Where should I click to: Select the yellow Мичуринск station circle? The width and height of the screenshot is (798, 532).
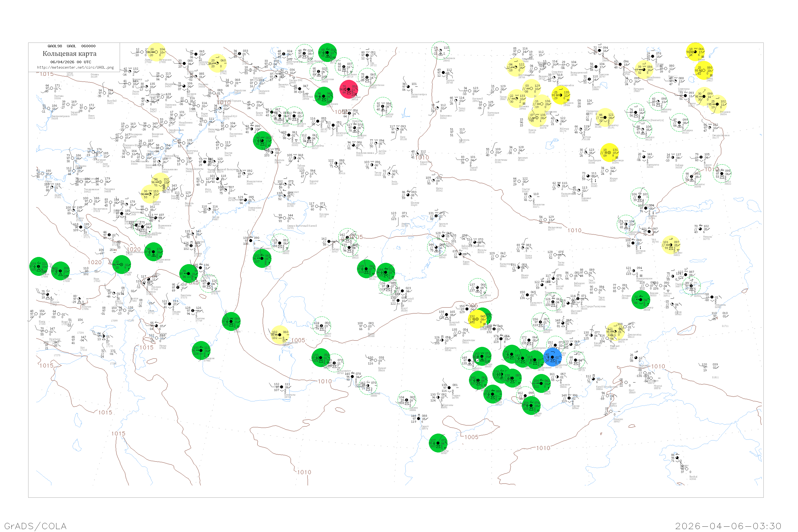[156, 52]
